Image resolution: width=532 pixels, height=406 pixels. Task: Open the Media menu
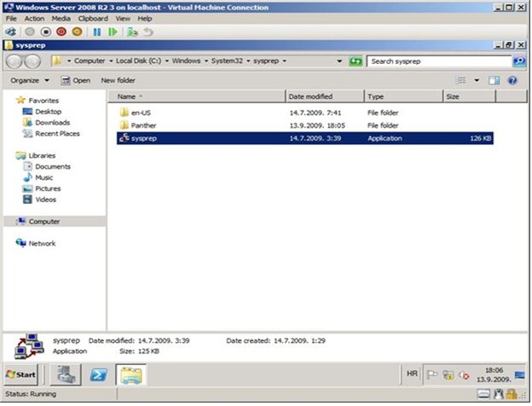61,18
